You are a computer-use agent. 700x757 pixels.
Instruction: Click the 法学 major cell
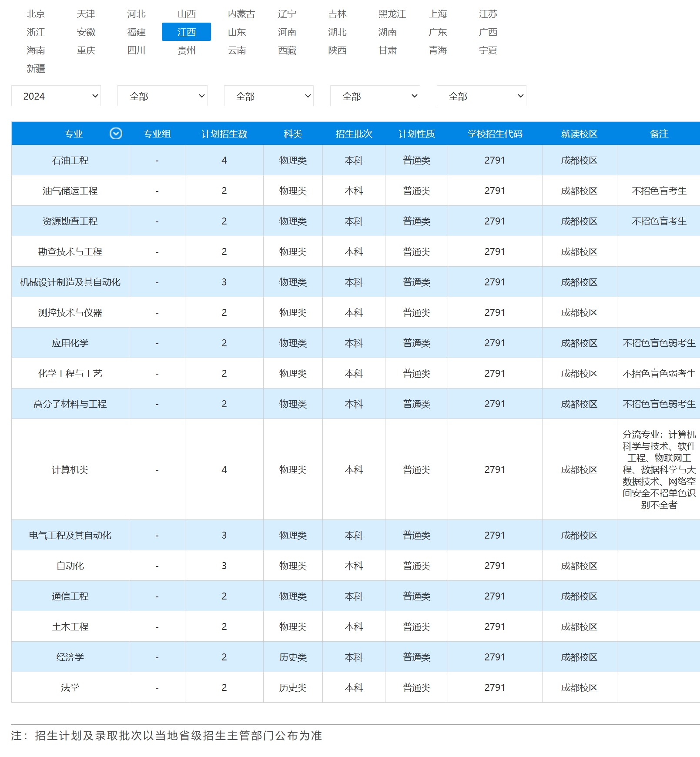point(70,687)
